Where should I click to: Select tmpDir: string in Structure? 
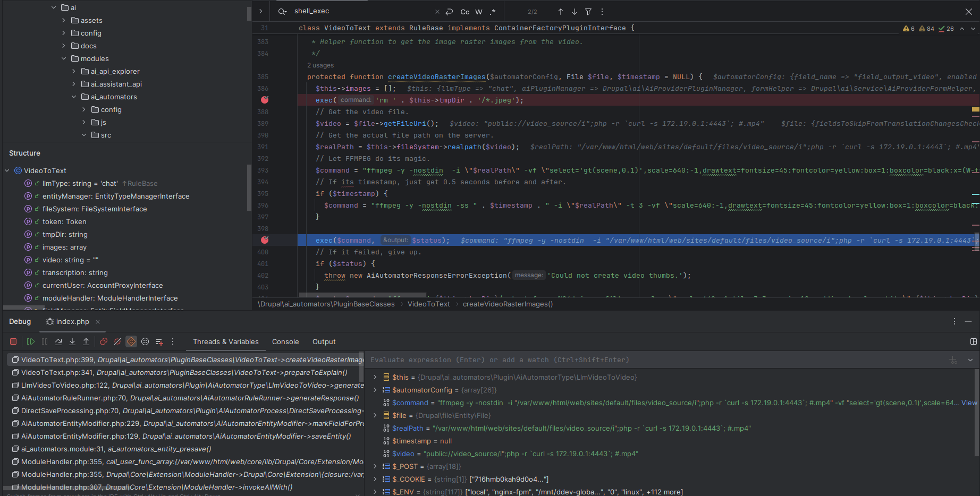pyautogui.click(x=65, y=234)
